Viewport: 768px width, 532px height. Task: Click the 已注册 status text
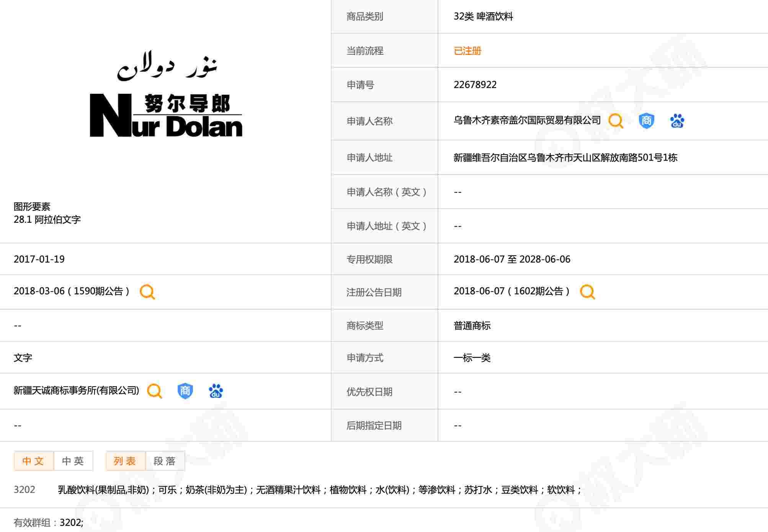point(467,51)
